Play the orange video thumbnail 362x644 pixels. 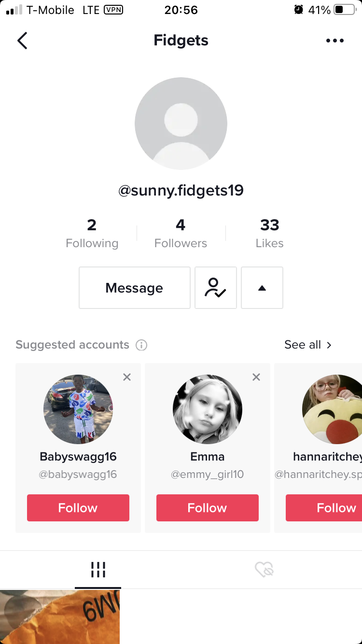click(x=60, y=617)
